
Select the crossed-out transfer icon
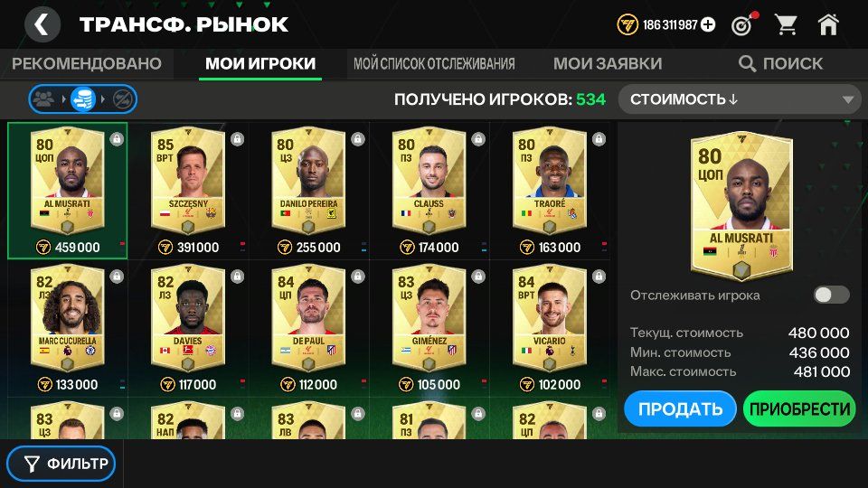[122, 99]
